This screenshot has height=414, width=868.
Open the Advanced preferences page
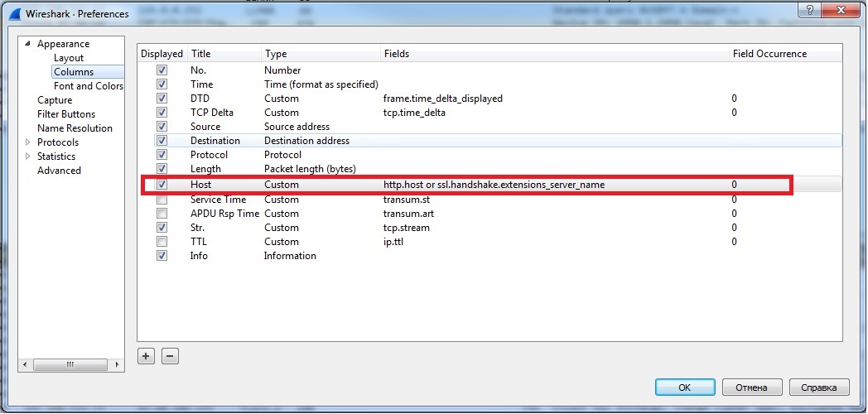60,171
